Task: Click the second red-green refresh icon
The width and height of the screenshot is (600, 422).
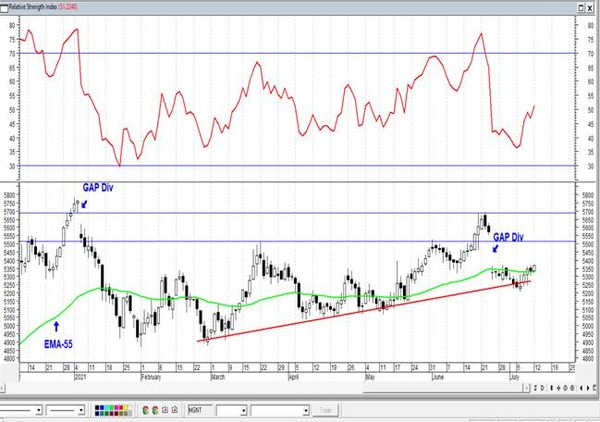Action: coord(155,410)
